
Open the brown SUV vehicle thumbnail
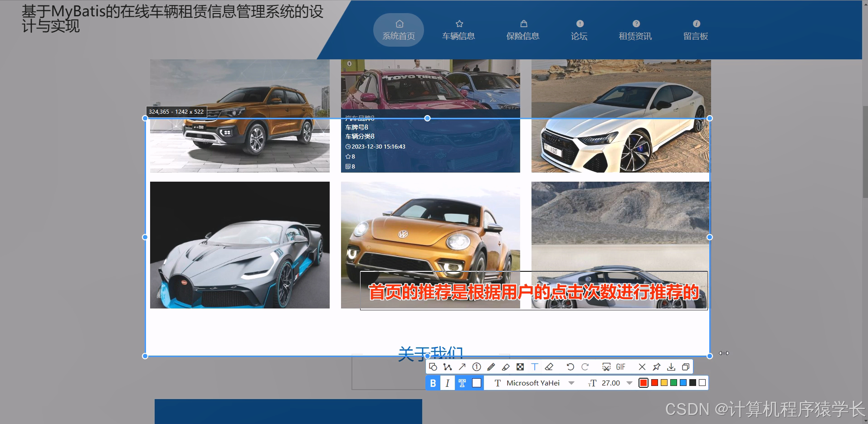(x=240, y=116)
